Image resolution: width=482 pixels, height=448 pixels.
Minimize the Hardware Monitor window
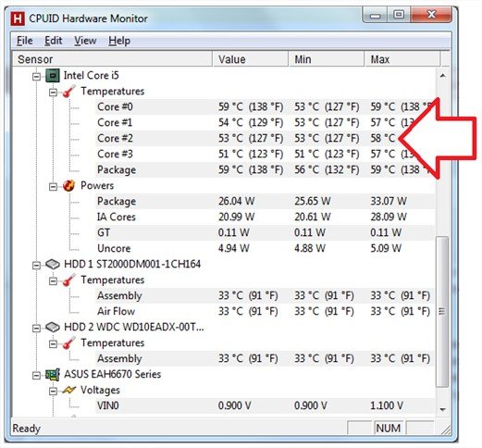375,16
